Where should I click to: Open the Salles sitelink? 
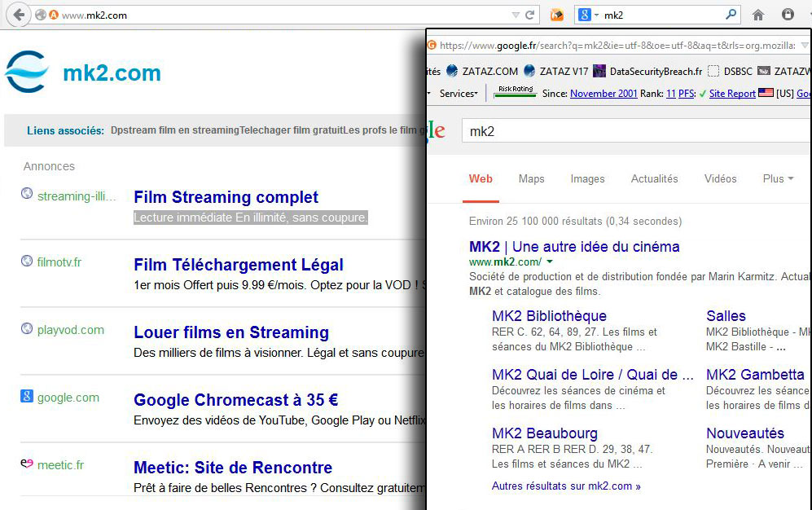point(726,316)
